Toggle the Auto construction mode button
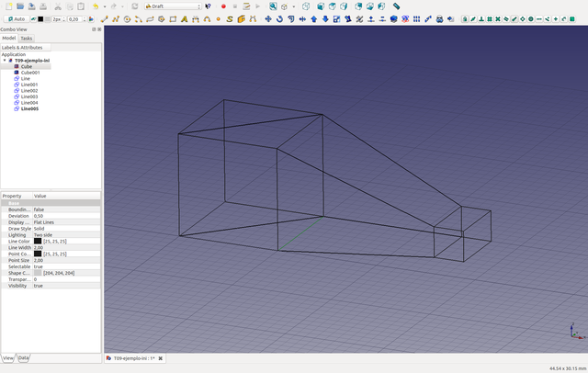The height and width of the screenshot is (373, 588). (x=16, y=18)
